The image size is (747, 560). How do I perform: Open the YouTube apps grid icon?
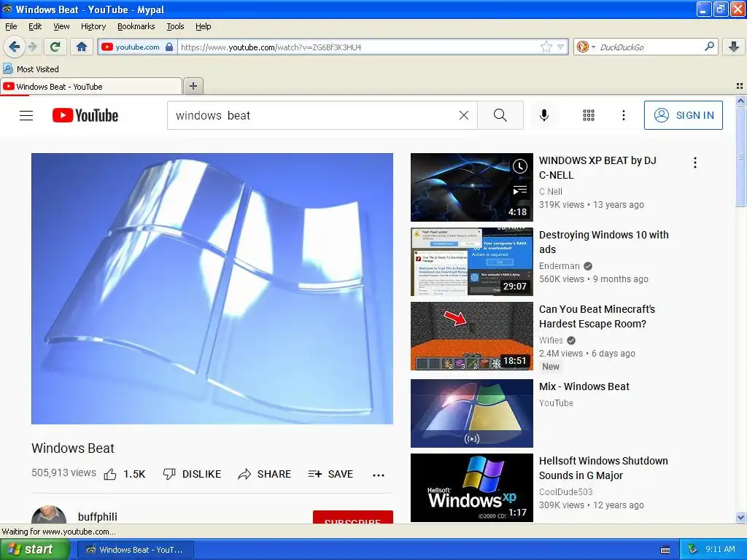click(x=589, y=115)
